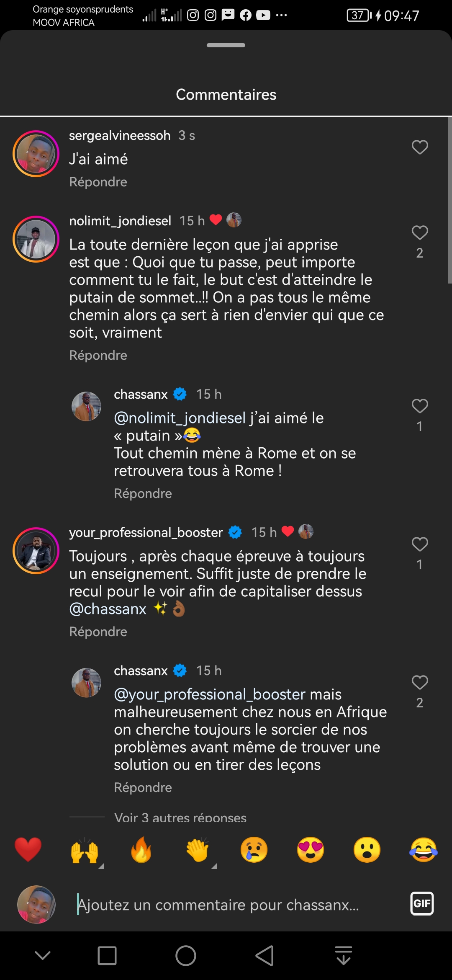Open your_professional_booster's profile picture
This screenshot has width=452, height=980.
(36, 551)
